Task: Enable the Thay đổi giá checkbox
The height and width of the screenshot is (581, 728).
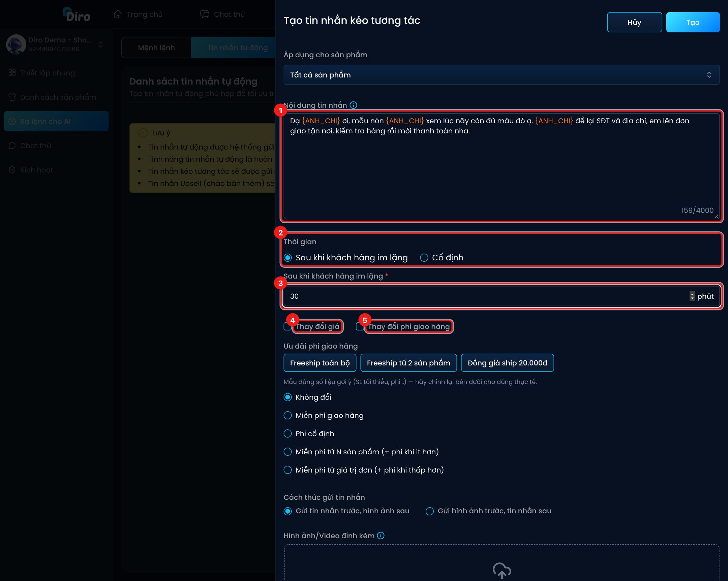Action: (287, 327)
